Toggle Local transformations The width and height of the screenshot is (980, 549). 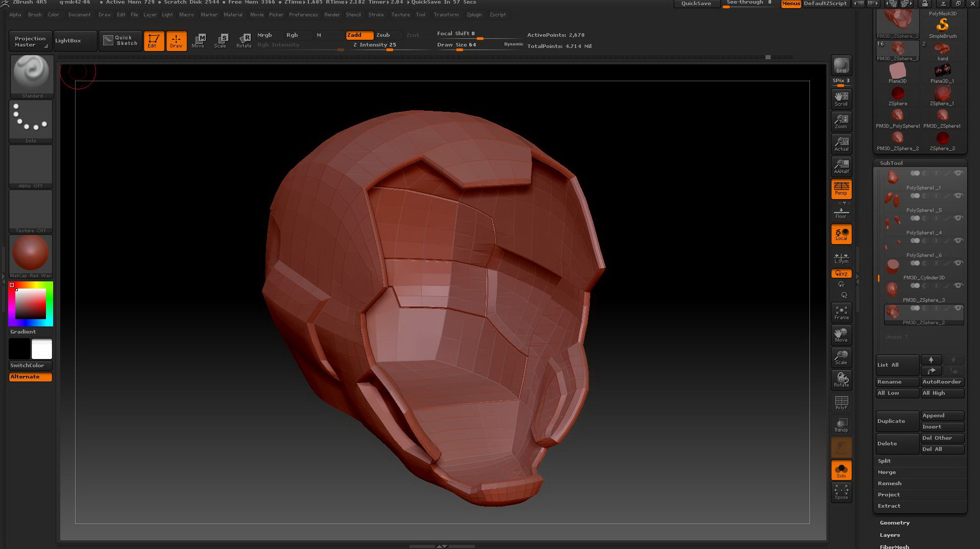[x=841, y=233]
